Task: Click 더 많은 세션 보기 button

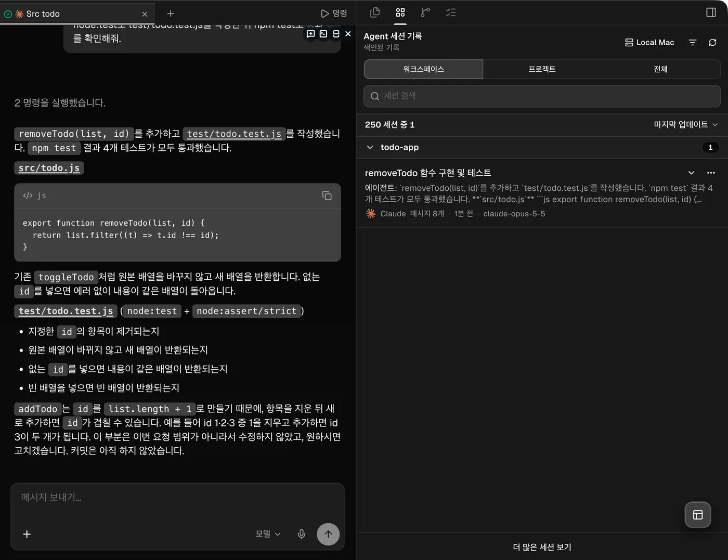Action: click(542, 547)
